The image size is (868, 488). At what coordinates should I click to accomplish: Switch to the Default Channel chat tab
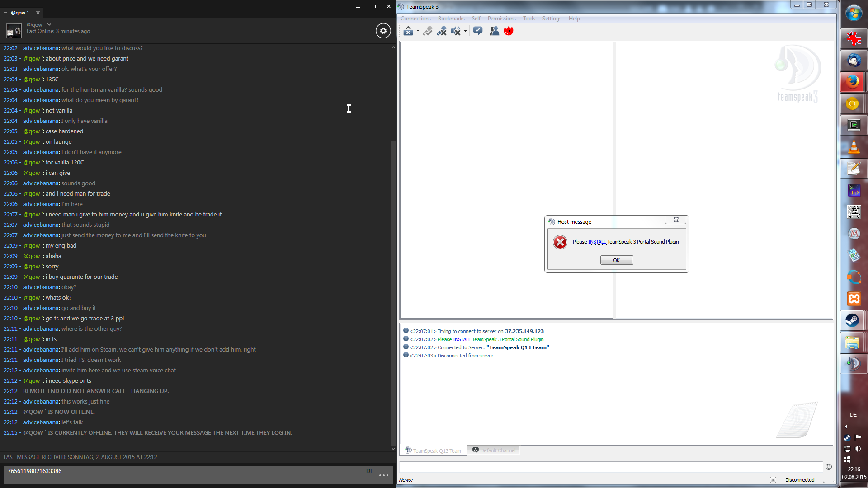tap(494, 450)
